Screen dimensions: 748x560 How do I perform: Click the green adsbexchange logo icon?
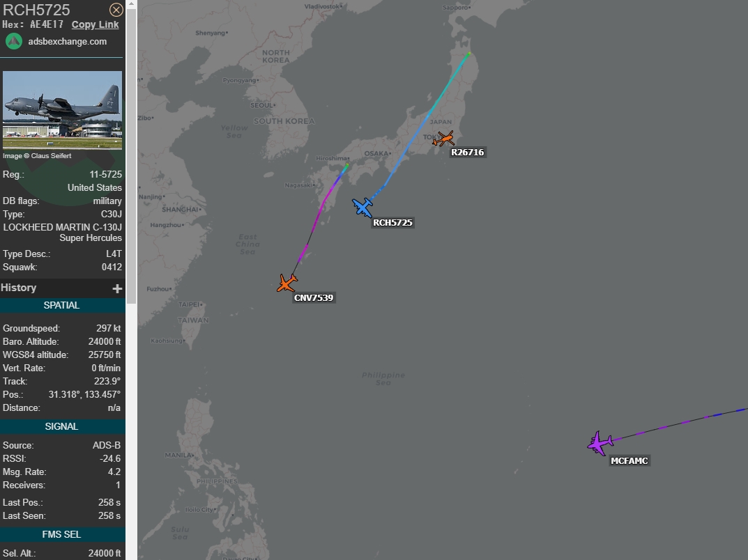pos(14,42)
